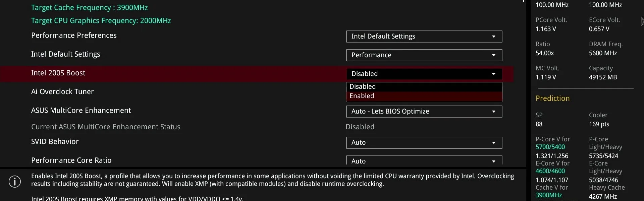Click the arrow on Intel Default Settings dropdown
Viewport: 644px width, 201px height.
(x=493, y=55)
